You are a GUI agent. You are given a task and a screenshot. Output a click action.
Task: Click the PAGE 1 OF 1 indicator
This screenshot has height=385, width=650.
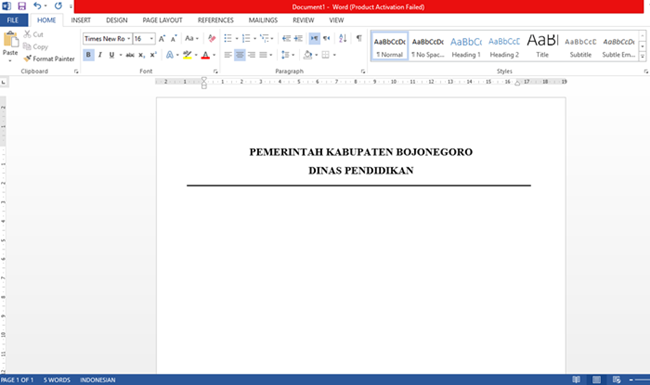[x=17, y=380]
